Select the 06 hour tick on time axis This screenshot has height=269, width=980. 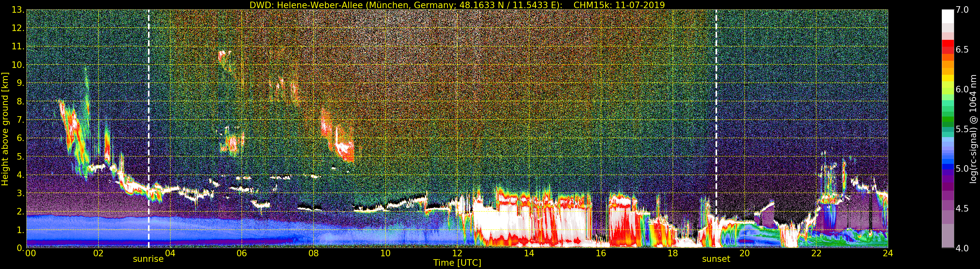tap(242, 254)
